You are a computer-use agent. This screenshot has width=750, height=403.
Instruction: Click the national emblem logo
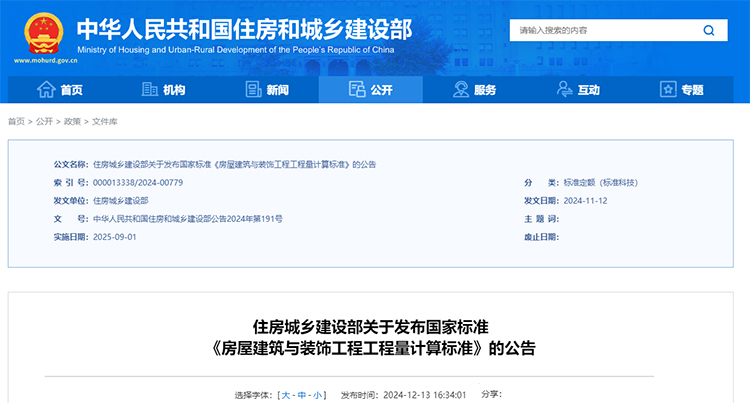pos(44,33)
